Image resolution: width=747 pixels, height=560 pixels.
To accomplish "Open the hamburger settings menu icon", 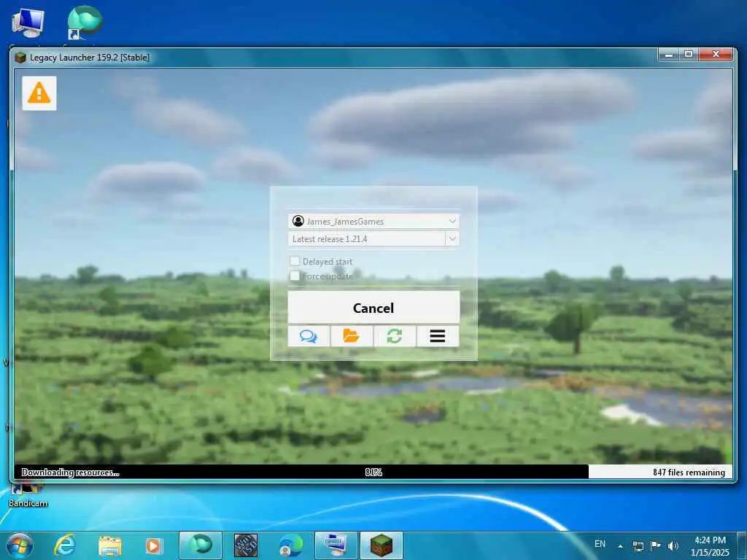I will click(x=438, y=336).
